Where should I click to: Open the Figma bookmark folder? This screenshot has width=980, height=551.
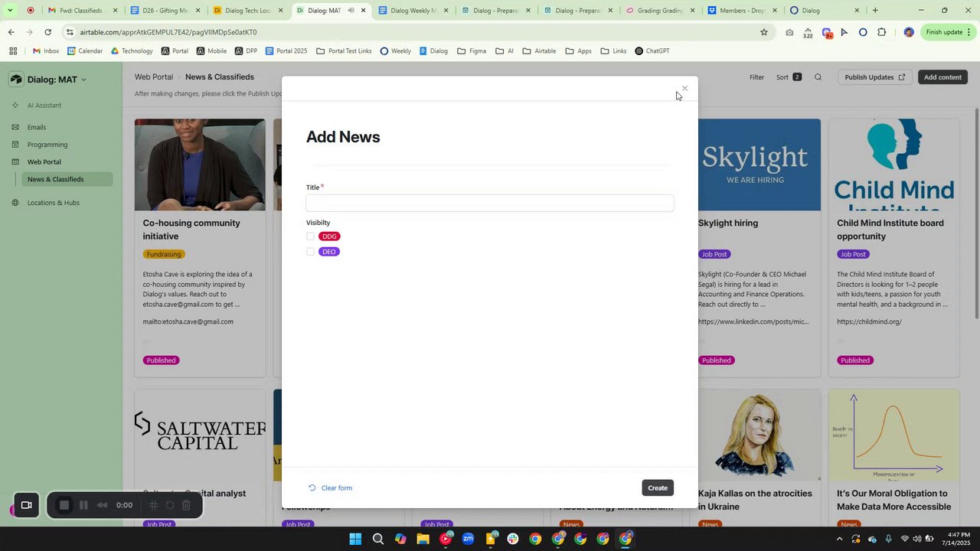472,51
